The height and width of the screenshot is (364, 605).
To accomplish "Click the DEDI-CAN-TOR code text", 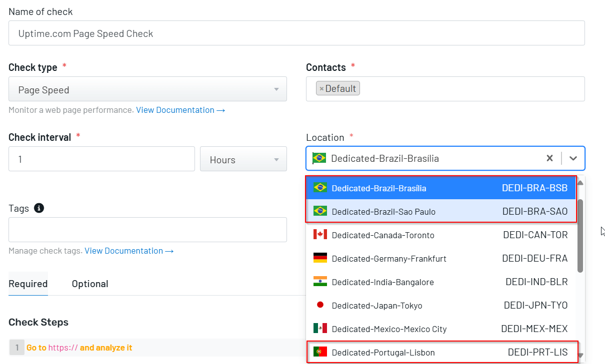I will click(535, 235).
